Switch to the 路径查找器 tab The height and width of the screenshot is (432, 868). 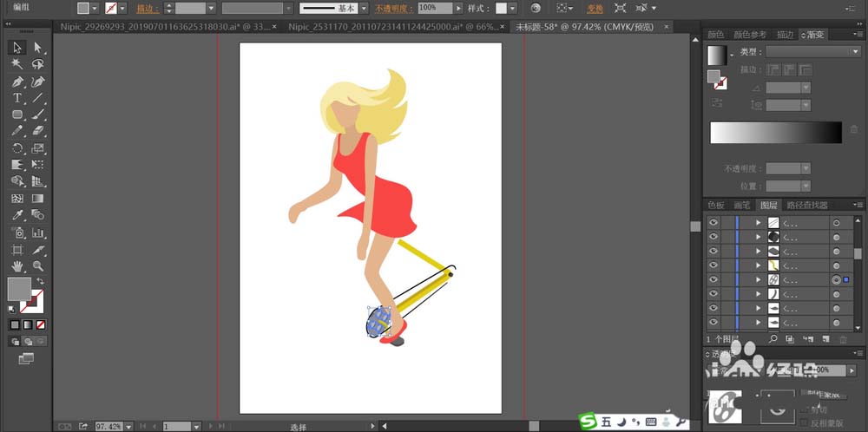807,206
